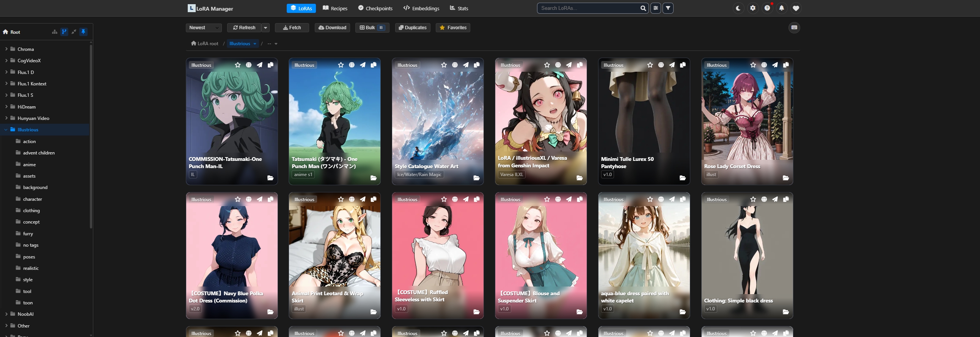Favorite the Minimi Tulle Lurex 50 Pantyhose card
Viewport: 980px width, 337px height.
pyautogui.click(x=650, y=65)
